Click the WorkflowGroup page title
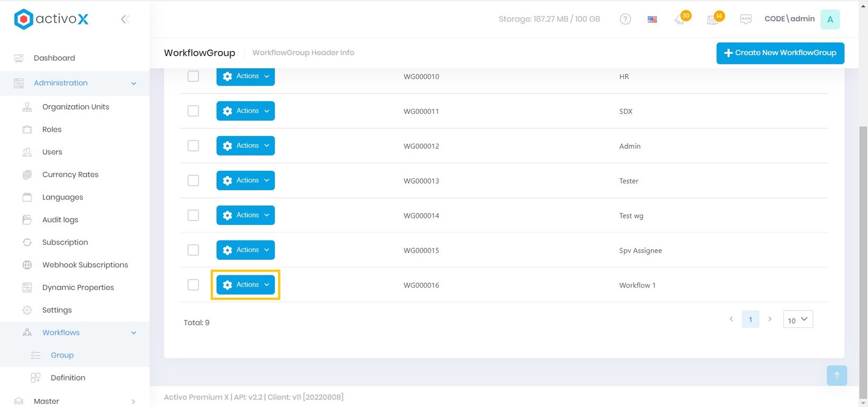The width and height of the screenshot is (868, 407). (200, 53)
